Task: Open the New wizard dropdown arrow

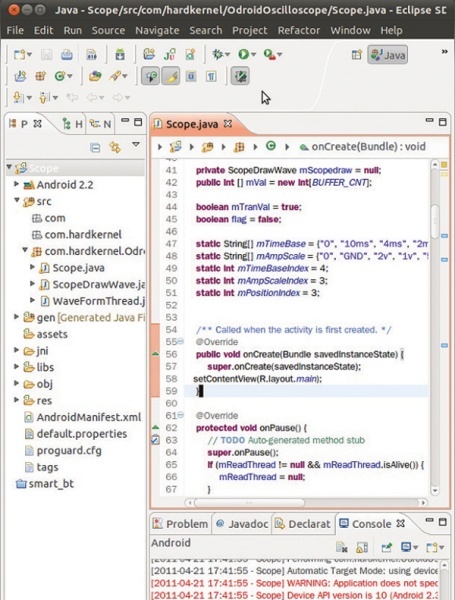Action: 30,55
